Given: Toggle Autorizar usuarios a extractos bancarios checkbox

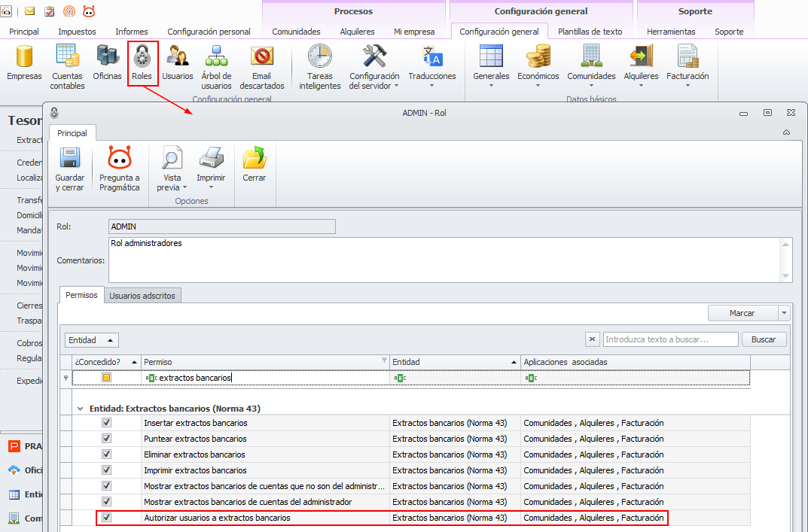Looking at the screenshot, I should 107,518.
